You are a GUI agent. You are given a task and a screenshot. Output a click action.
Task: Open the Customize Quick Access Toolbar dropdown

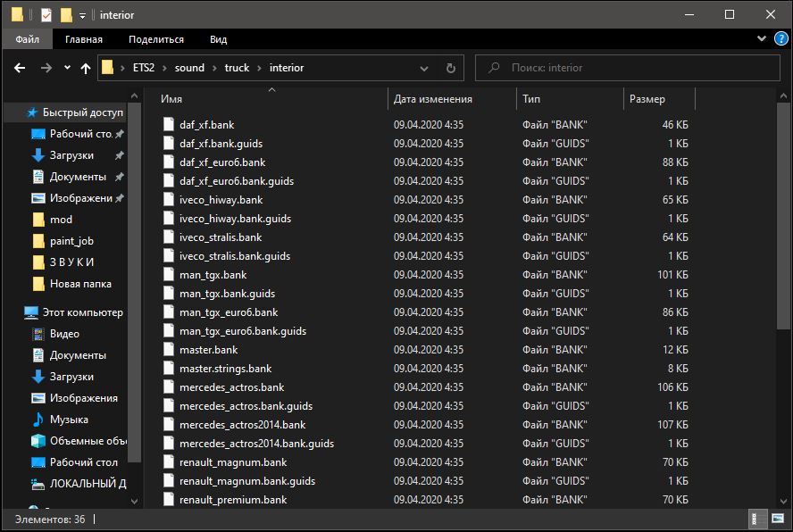(x=82, y=15)
